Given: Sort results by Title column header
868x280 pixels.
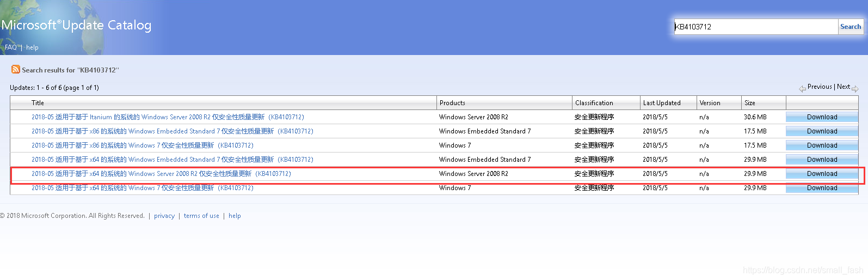Looking at the screenshot, I should pyautogui.click(x=38, y=103).
